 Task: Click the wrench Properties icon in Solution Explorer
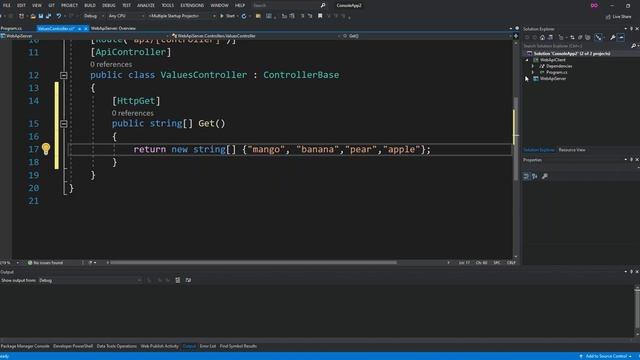pyautogui.click(x=613, y=37)
